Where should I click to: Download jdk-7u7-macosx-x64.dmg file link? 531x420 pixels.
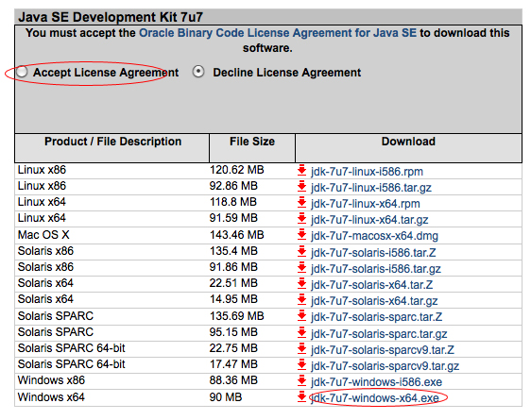[x=374, y=236]
